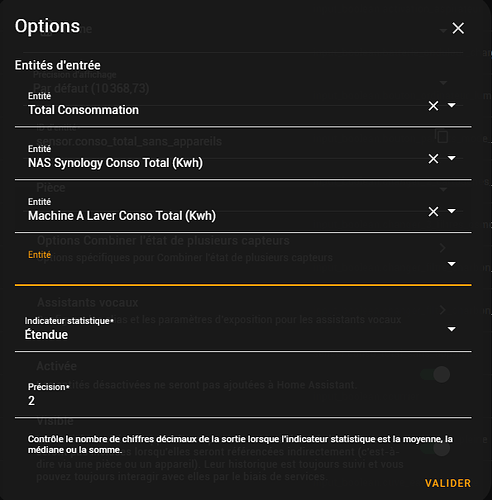Focus the Précision input field
Image resolution: width=492 pixels, height=500 pixels.
pos(243,397)
